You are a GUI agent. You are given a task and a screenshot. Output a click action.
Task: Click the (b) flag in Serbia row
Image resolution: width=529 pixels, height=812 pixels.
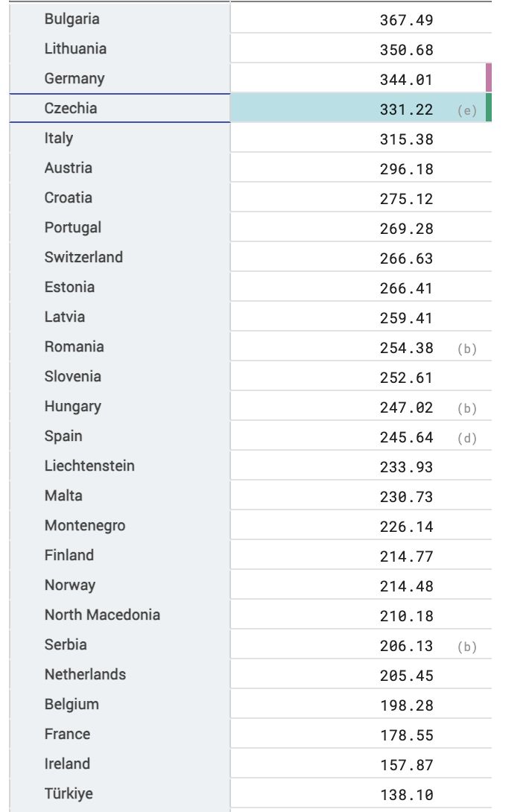pos(467,647)
